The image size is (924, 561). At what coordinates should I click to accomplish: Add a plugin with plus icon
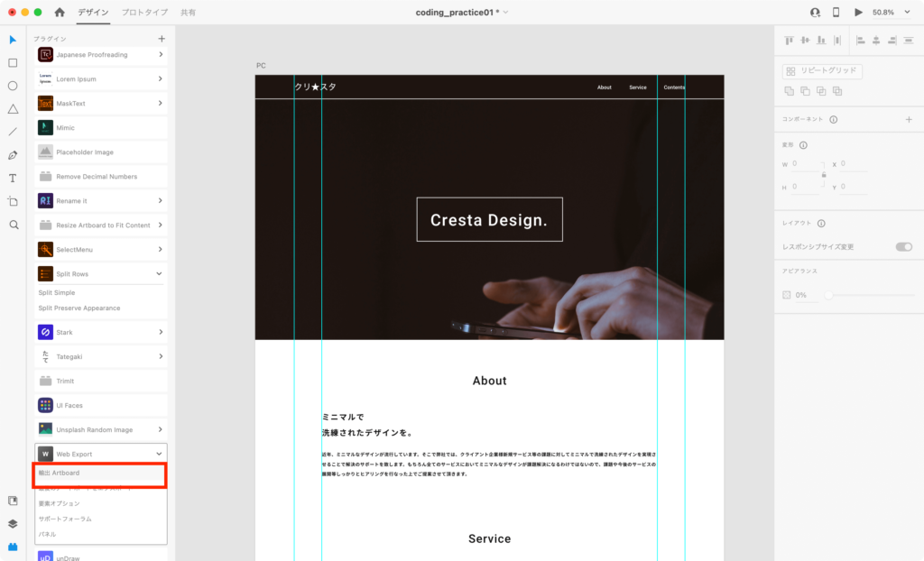pyautogui.click(x=162, y=39)
